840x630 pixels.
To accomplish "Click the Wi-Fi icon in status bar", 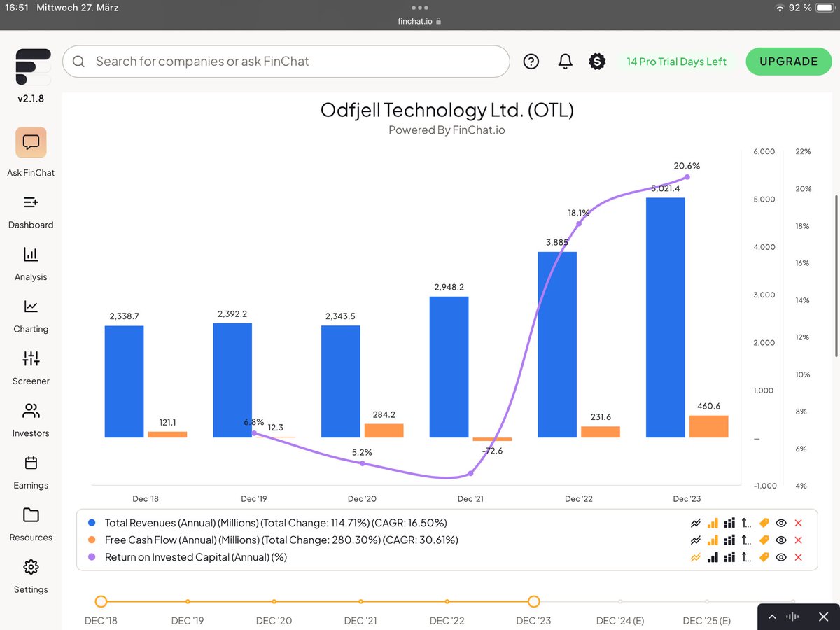I will [780, 8].
